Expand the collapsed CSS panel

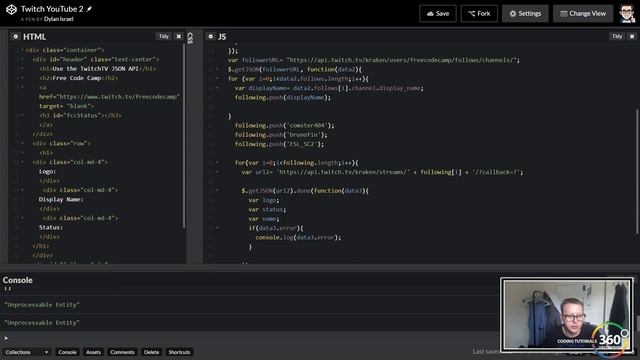[x=190, y=38]
